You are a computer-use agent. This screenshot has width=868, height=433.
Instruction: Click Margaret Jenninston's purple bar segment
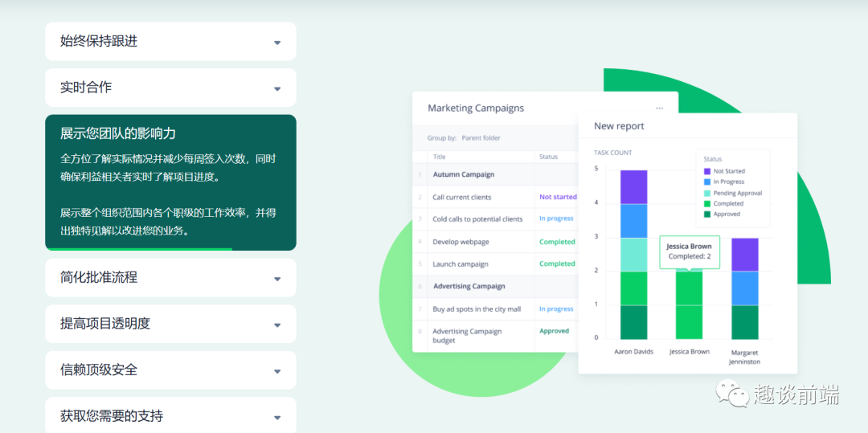click(x=744, y=255)
